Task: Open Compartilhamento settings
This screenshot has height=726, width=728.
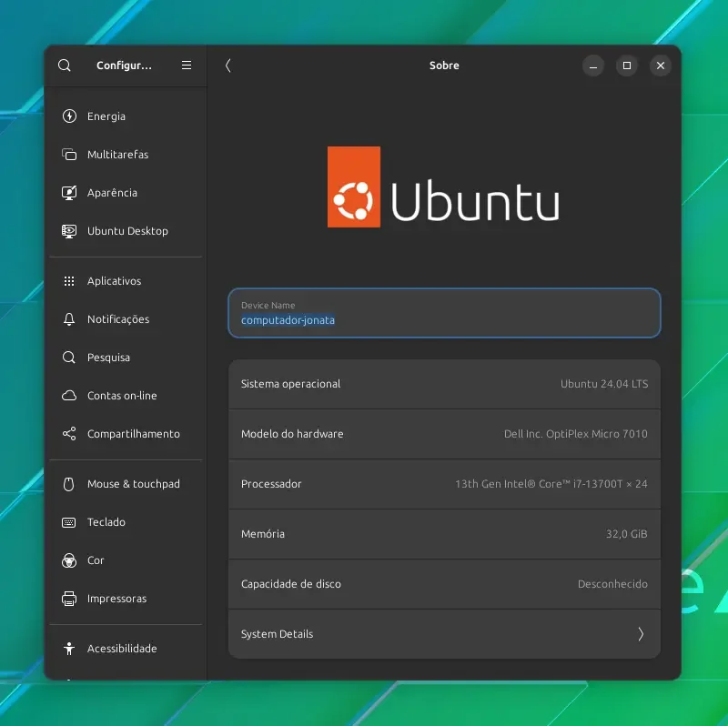Action: coord(126,434)
